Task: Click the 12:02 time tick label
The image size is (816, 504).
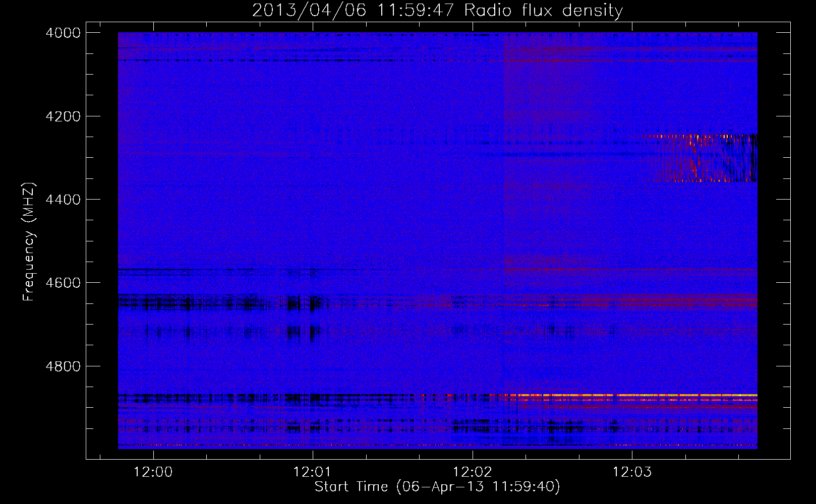Action: pyautogui.click(x=473, y=472)
